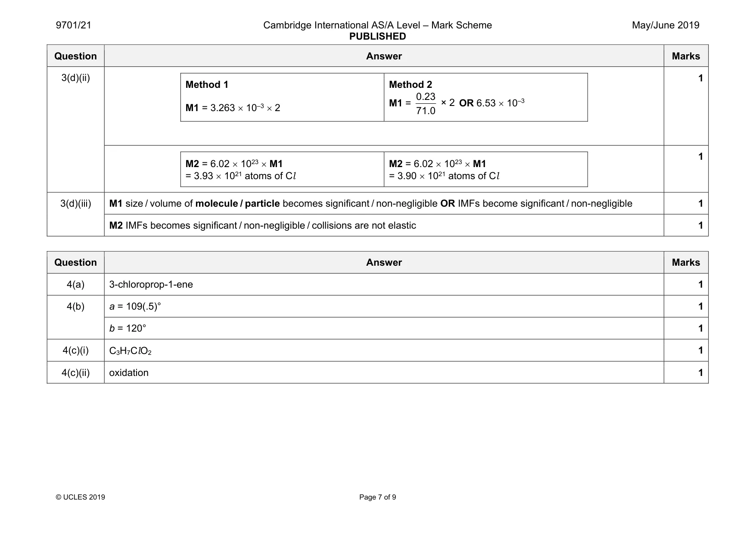Click the question number "4(a)"

click(x=75, y=284)
